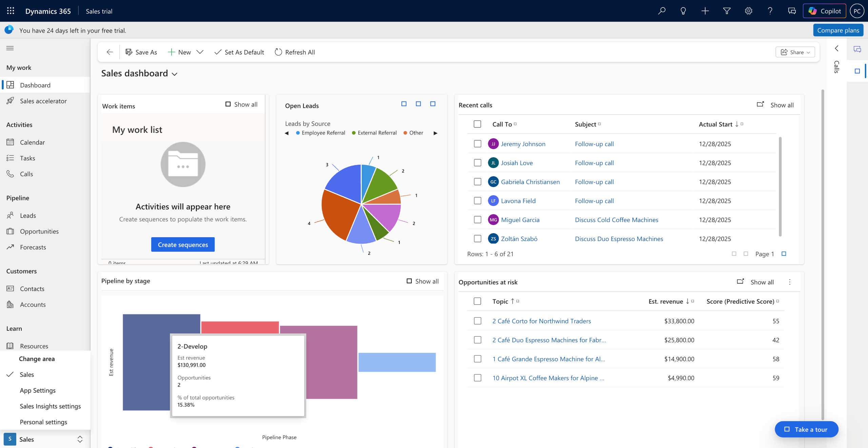Image resolution: width=868 pixels, height=448 pixels.
Task: Open the Miguel Garcia contact link
Action: tap(520, 220)
